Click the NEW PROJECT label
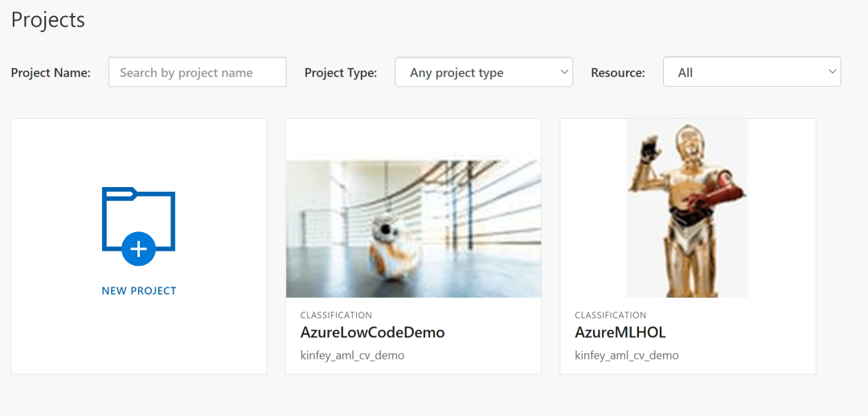The width and height of the screenshot is (868, 416). tap(139, 291)
